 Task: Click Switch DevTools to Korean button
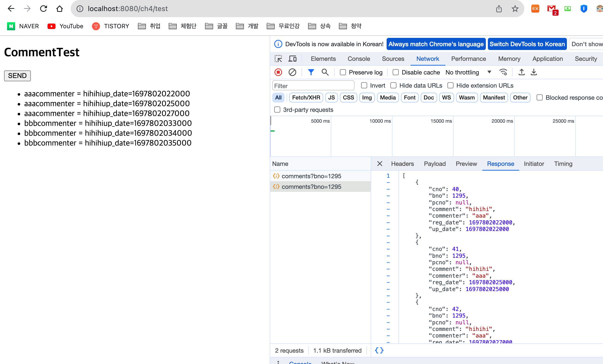click(x=527, y=44)
